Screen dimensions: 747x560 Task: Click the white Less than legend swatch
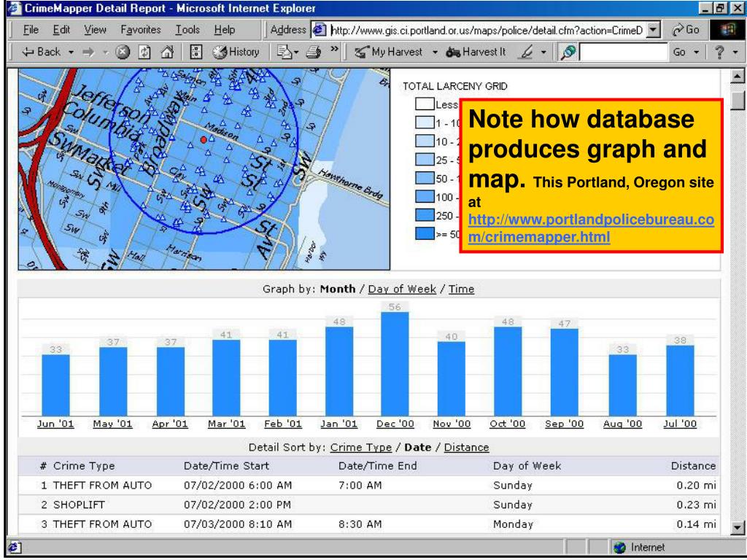(425, 104)
